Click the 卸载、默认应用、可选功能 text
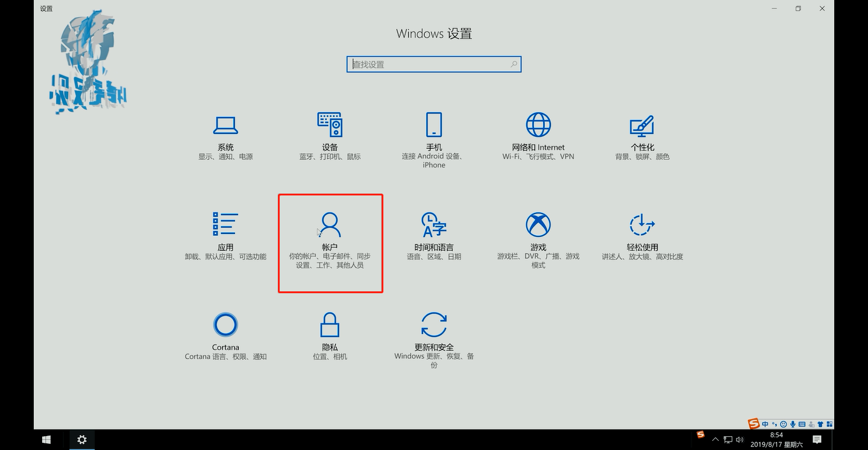 point(225,257)
